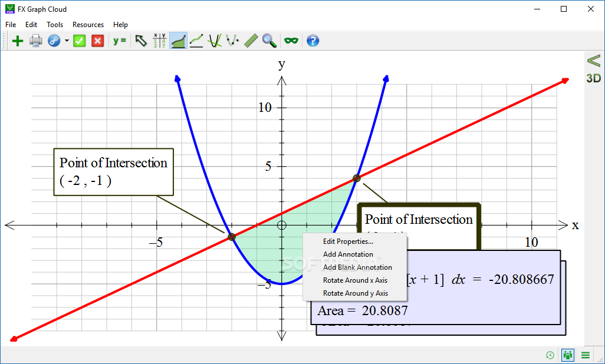Select the arrow pointer tool
Image resolution: width=605 pixels, height=364 pixels.
(x=141, y=41)
